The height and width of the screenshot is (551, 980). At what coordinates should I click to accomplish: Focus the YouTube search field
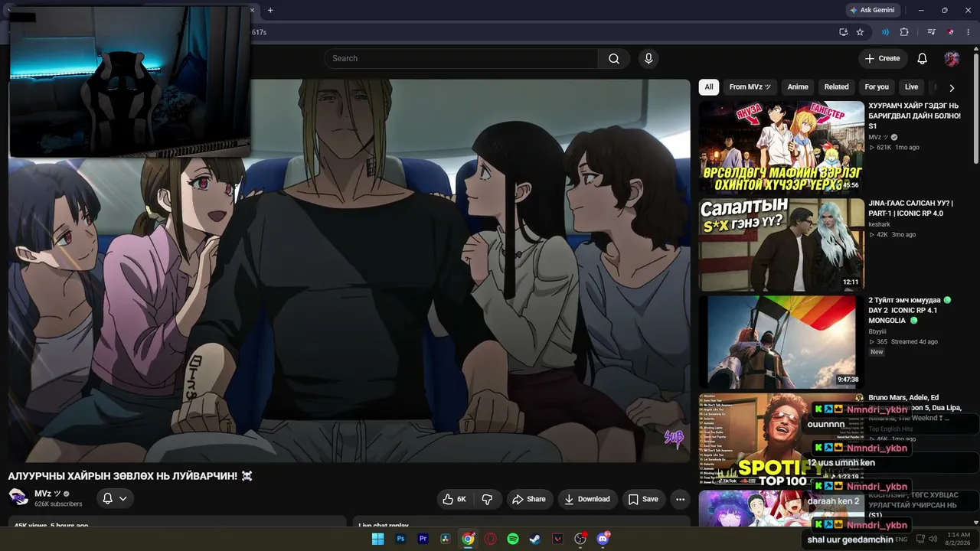click(x=461, y=59)
